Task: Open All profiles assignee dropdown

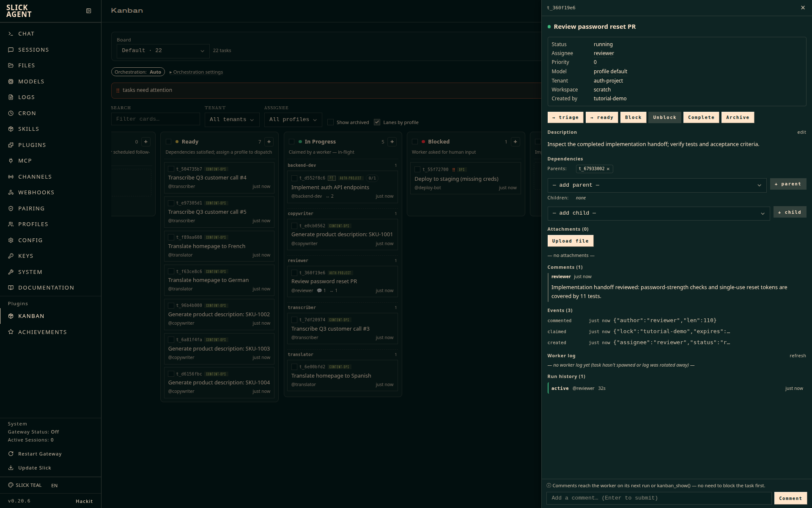Action: [293, 120]
